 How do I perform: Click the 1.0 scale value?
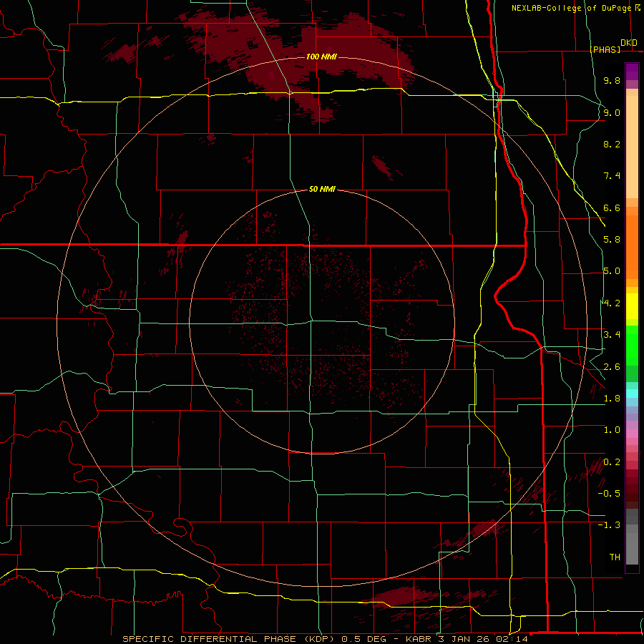(612, 430)
